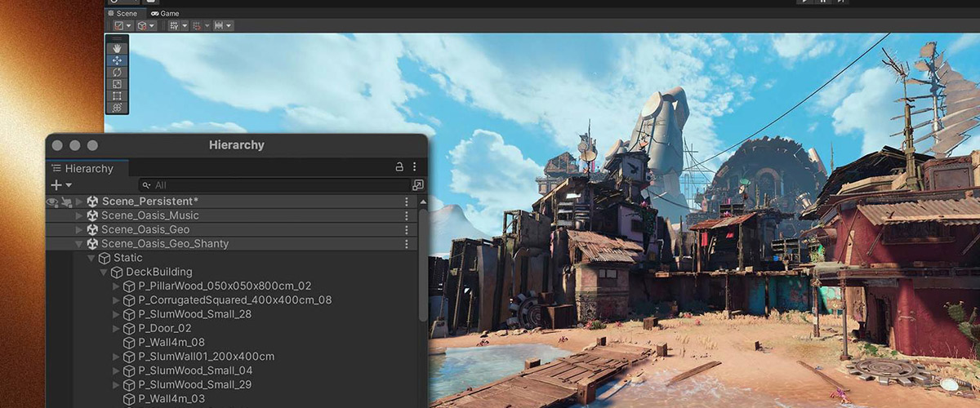The image size is (980, 408).
Task: Select Scene_Oasis_Geo_Shanty in the Hierarchy
Action: (165, 244)
